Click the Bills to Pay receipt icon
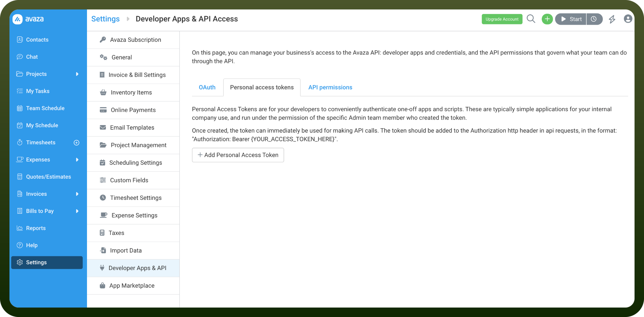644x317 pixels. [20, 211]
